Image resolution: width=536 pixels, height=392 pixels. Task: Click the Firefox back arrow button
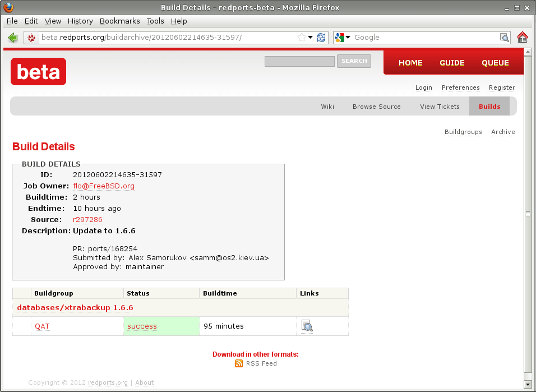pyautogui.click(x=13, y=38)
